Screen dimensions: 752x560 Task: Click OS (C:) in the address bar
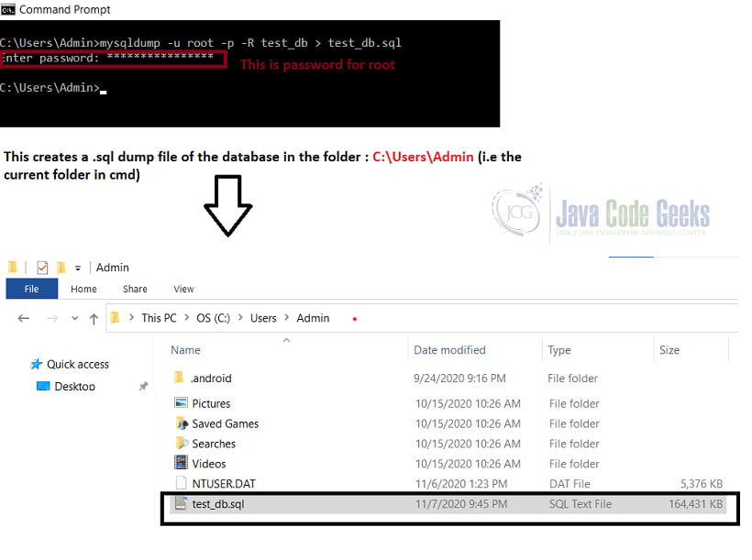click(213, 318)
